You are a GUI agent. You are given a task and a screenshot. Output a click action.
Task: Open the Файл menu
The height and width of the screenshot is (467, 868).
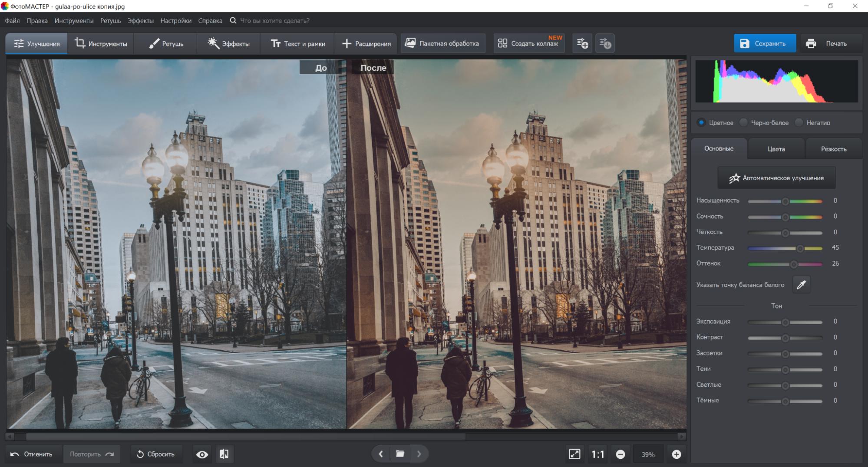pos(12,20)
